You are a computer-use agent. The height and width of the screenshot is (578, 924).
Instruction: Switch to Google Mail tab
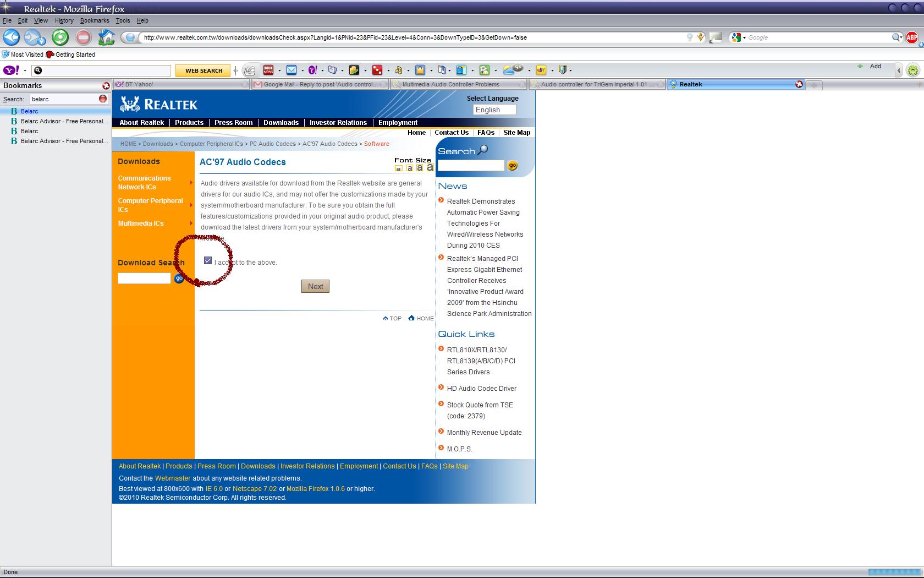[320, 84]
